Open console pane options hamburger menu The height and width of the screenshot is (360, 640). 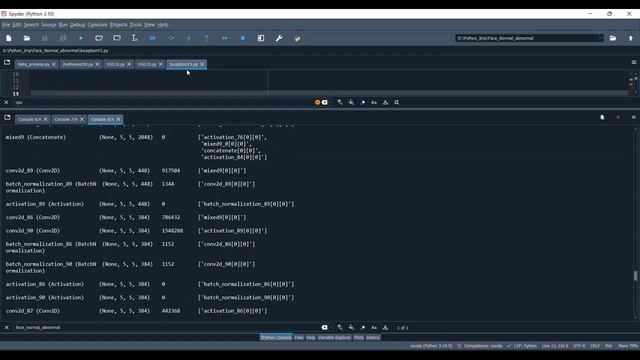pos(634,118)
